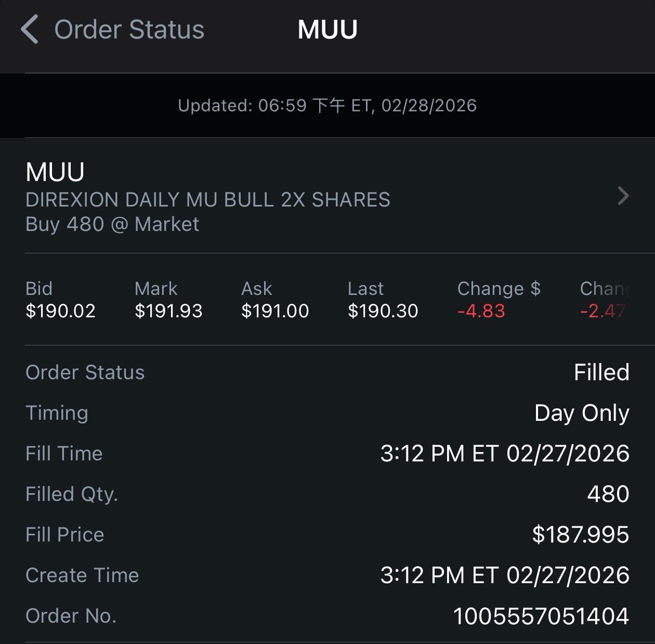Screen dimensions: 655x644
Task: Tap the Day Only timing value
Action: coord(582,413)
